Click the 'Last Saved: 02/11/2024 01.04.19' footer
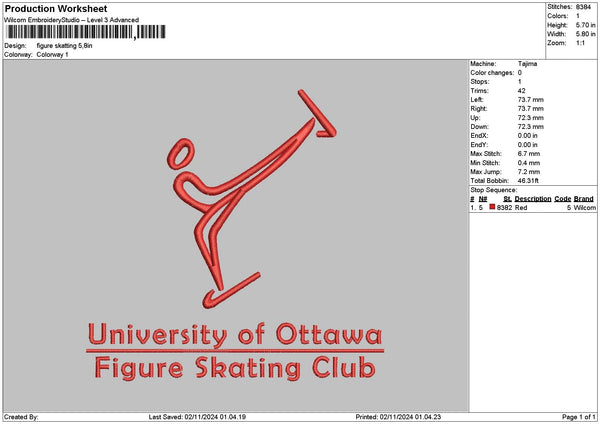 point(197,417)
